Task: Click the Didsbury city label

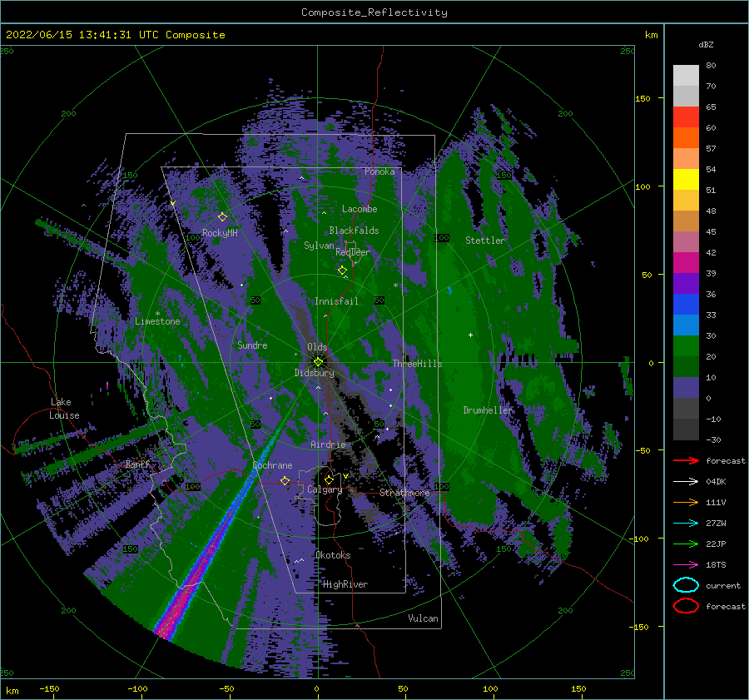Action: 315,373
